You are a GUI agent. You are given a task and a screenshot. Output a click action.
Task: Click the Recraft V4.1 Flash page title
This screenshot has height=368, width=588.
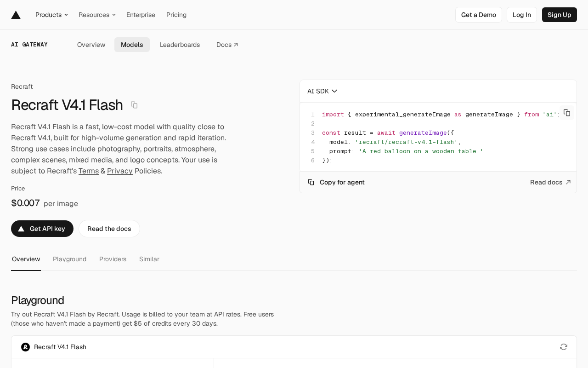[x=67, y=105]
